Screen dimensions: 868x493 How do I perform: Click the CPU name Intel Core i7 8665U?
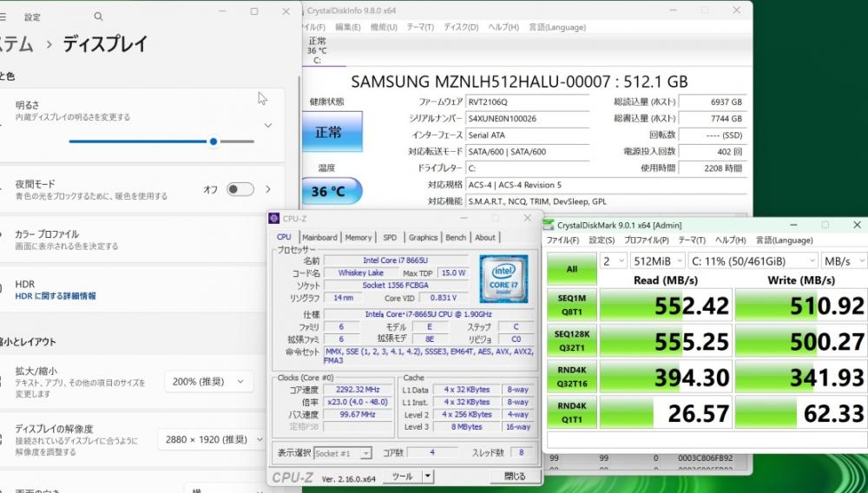(395, 260)
